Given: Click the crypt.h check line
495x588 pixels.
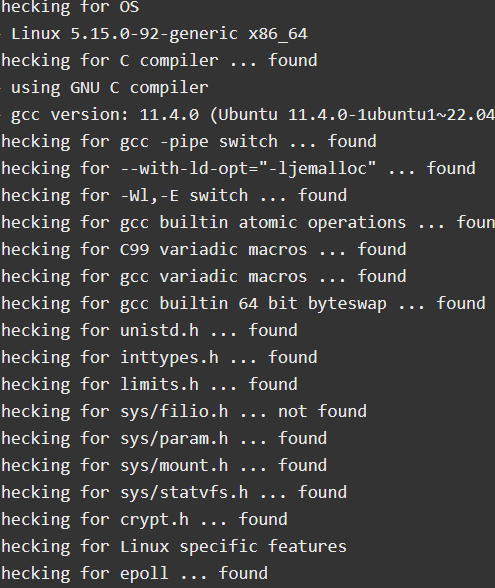Looking at the screenshot, I should tap(144, 520).
